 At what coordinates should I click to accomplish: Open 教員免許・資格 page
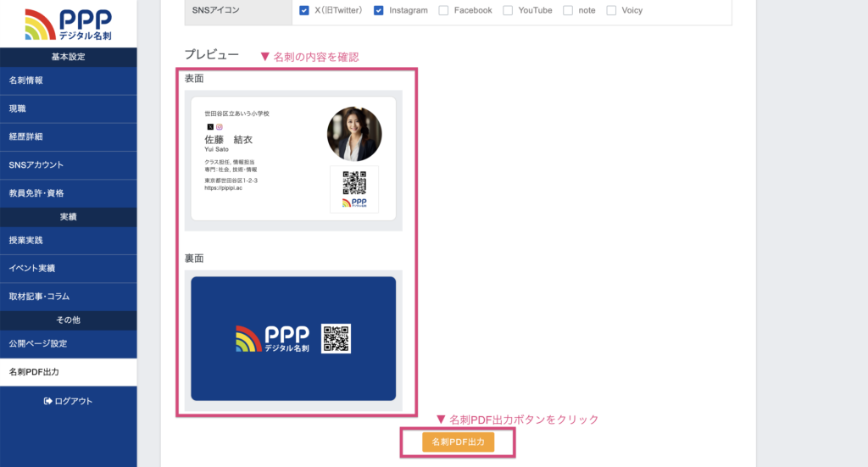69,193
